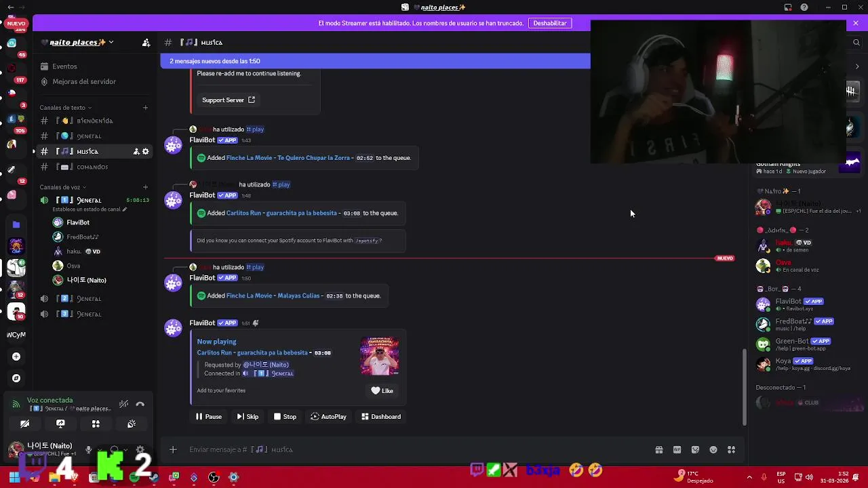The height and width of the screenshot is (488, 868).
Task: Open the Support Server link button
Action: tap(229, 100)
